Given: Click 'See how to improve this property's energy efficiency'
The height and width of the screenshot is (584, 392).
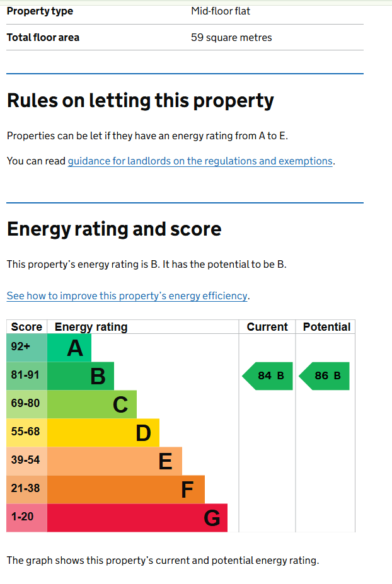Looking at the screenshot, I should coord(127,296).
